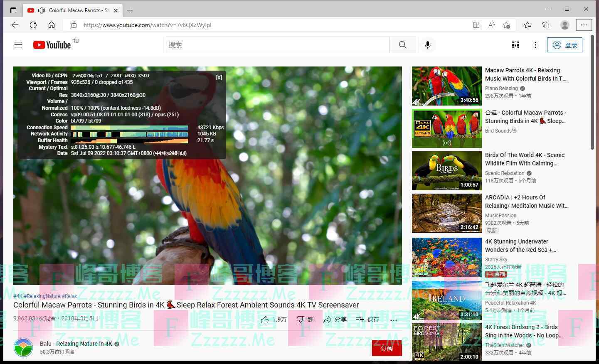Image resolution: width=599 pixels, height=364 pixels.
Task: Close the stats for nerds overlay
Action: 219,78
